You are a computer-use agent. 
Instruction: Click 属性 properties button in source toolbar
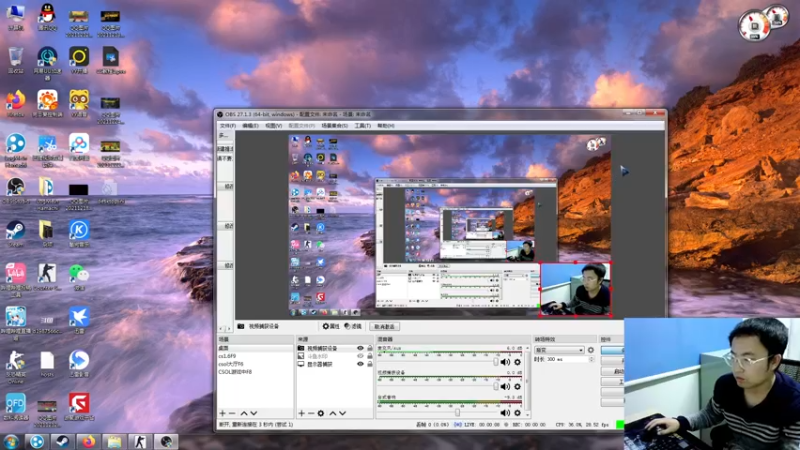tap(331, 327)
